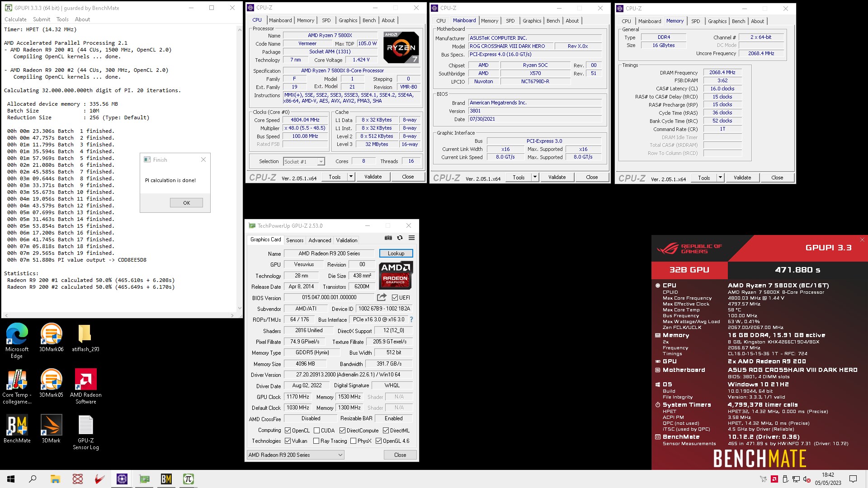Click the GPU-Z taskbar icon
868x488 pixels.
144,479
